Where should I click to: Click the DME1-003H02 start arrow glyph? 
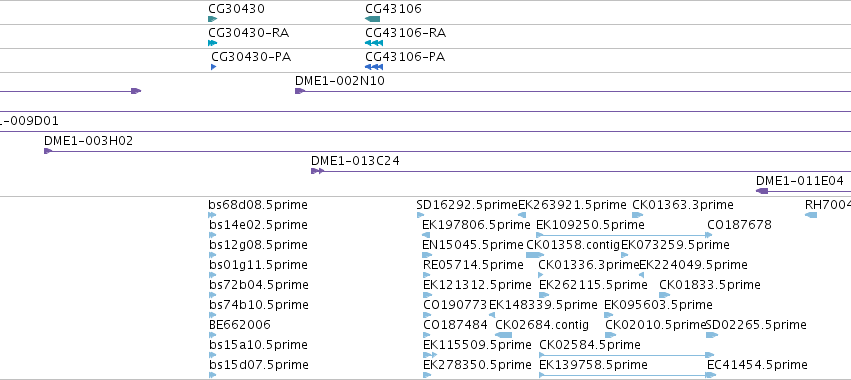pyautogui.click(x=48, y=151)
